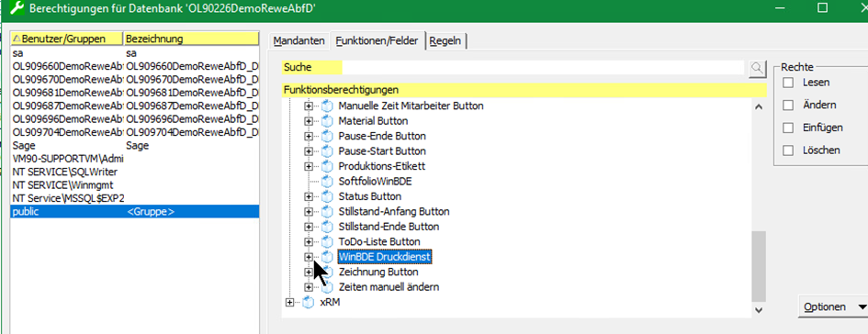
Task: Click the SoftfolioWinBDE item icon
Action: [x=327, y=182]
